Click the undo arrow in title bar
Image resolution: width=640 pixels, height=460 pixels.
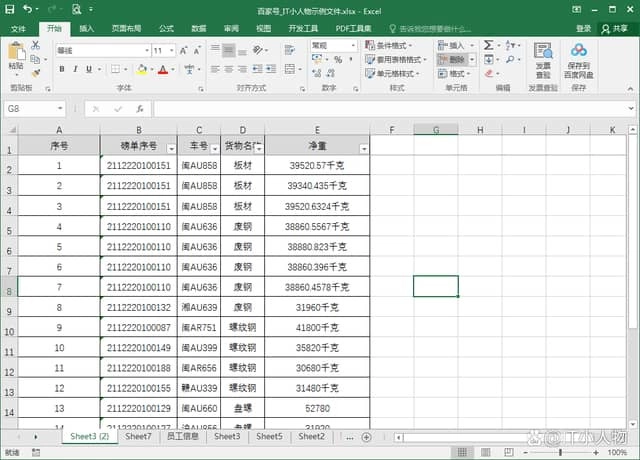[x=27, y=9]
